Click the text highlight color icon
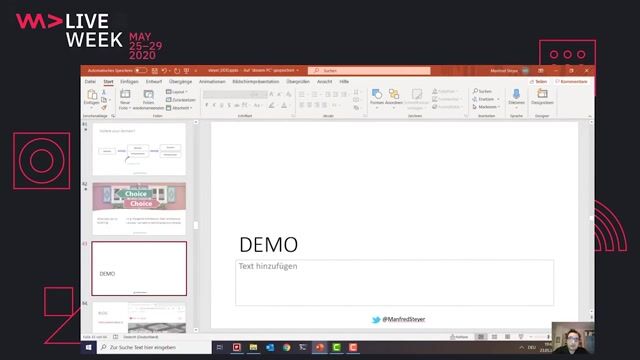 pyautogui.click(x=271, y=105)
